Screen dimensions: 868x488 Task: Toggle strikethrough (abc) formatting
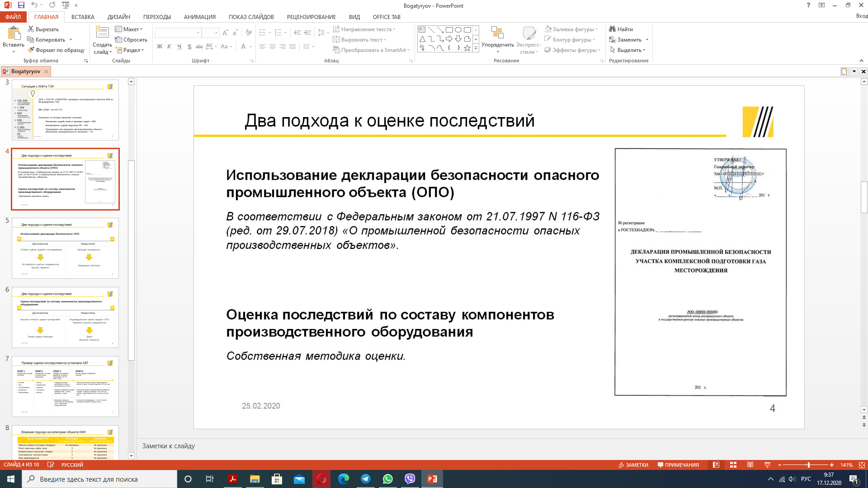click(199, 47)
